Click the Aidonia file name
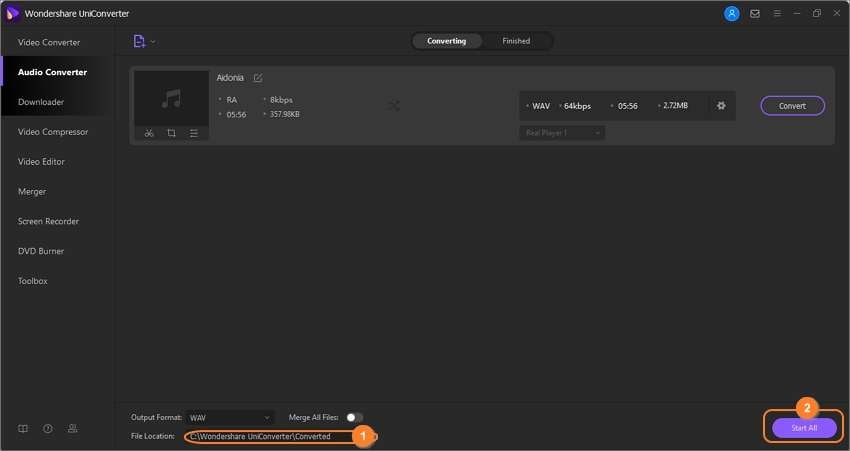The height and width of the screenshot is (451, 850). [x=230, y=78]
